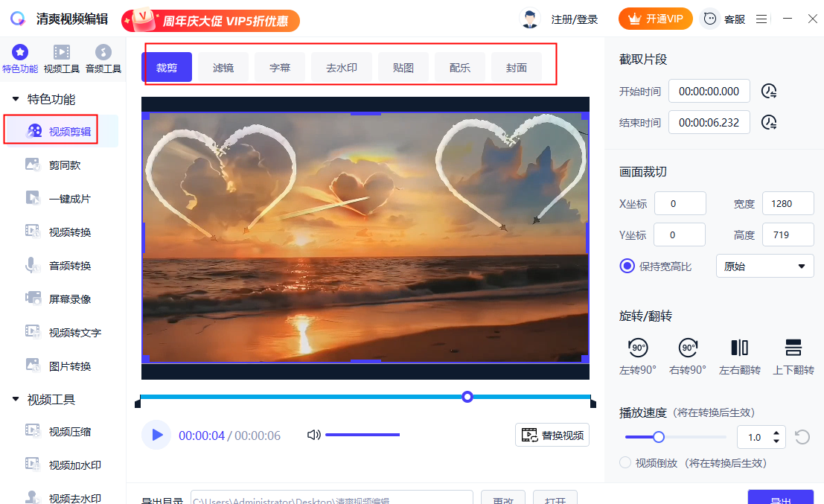The height and width of the screenshot is (504, 824).
Task: Open the 原始 aspect ratio dropdown
Action: (764, 266)
